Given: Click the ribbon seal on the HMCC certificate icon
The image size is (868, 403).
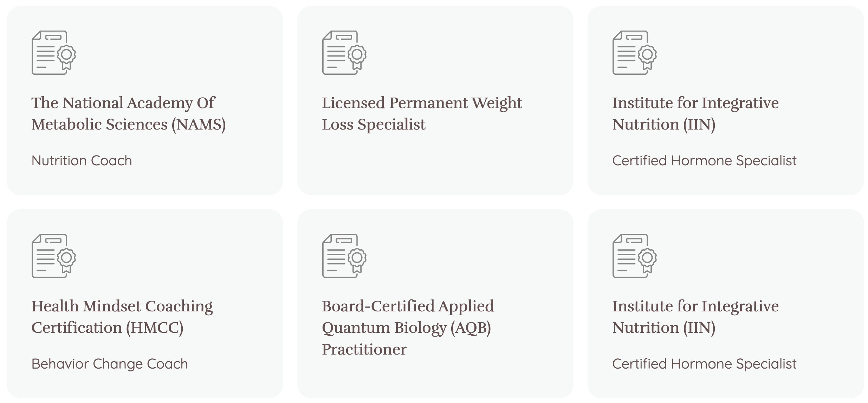Looking at the screenshot, I should point(66,260).
